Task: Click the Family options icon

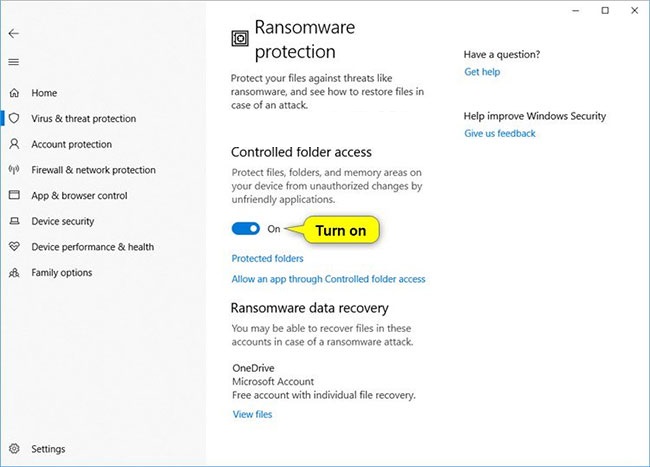Action: [x=14, y=273]
